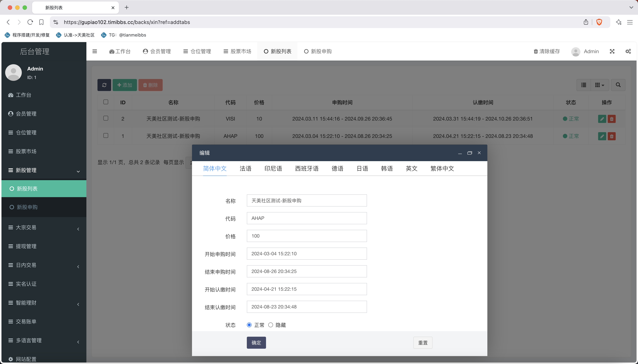Switch to the 日语 language tab

coord(362,169)
